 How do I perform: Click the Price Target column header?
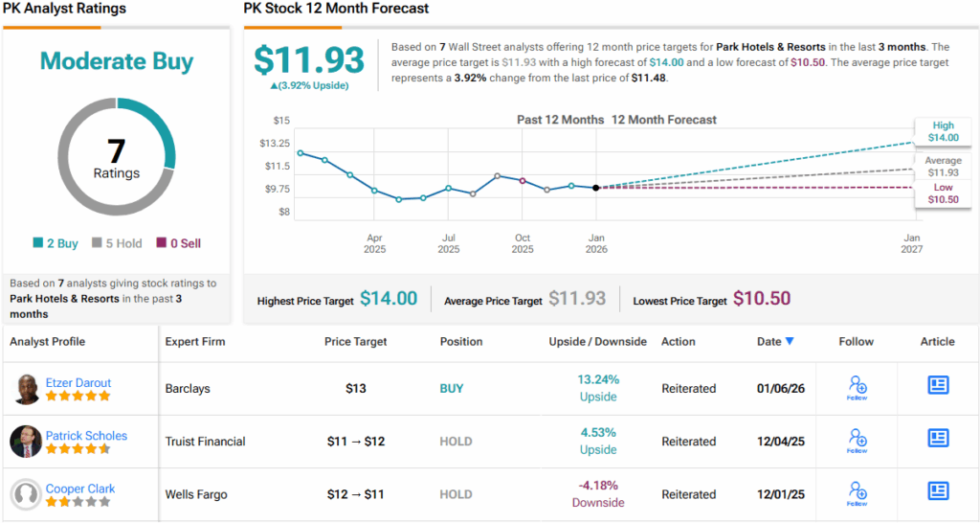coord(354,341)
